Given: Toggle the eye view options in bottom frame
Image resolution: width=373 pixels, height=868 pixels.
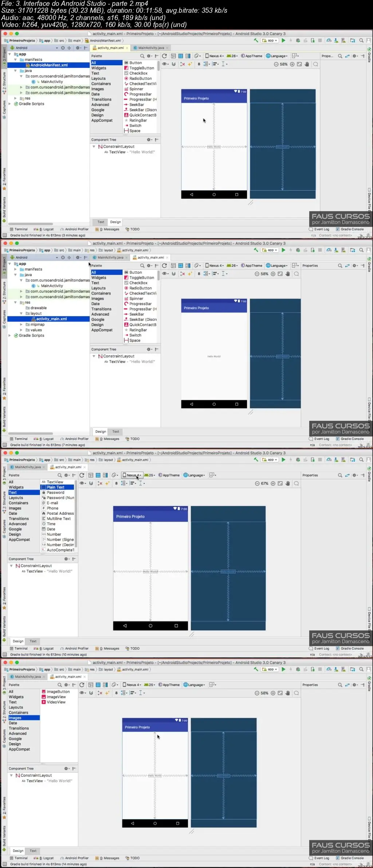Looking at the screenshot, I should tap(83, 693).
